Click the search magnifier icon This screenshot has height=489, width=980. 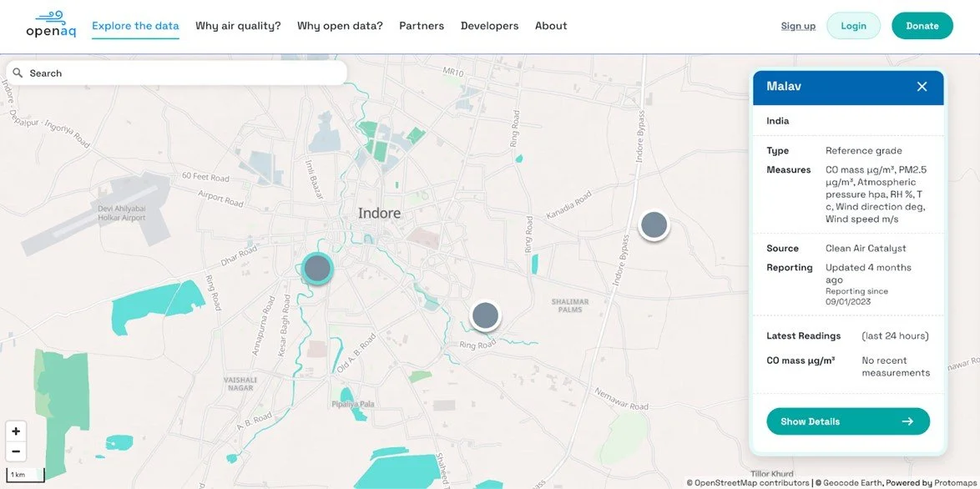18,73
